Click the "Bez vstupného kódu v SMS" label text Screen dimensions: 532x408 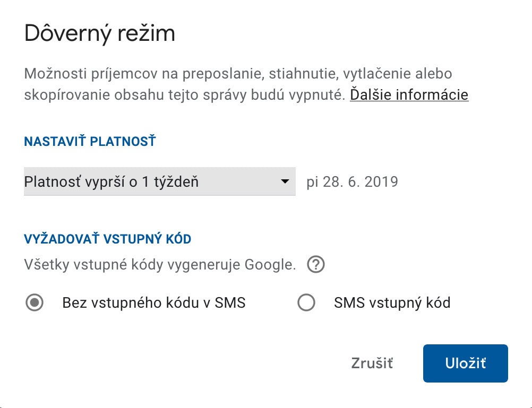pos(153,303)
